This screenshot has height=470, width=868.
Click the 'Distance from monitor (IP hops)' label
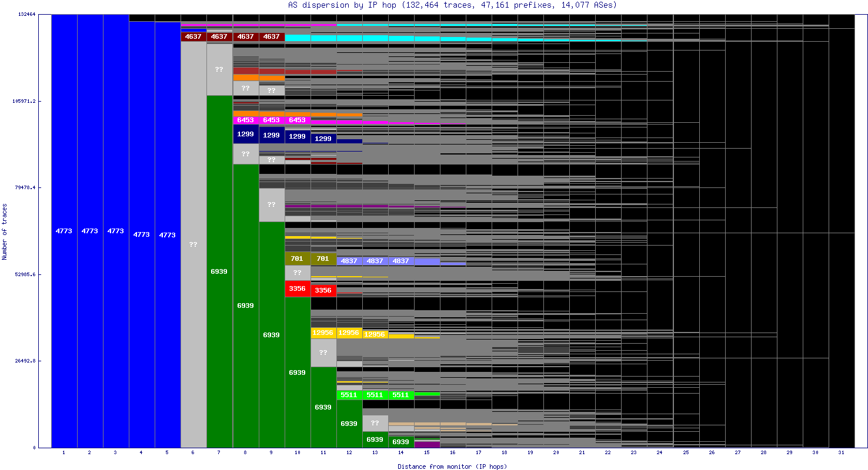pyautogui.click(x=452, y=466)
